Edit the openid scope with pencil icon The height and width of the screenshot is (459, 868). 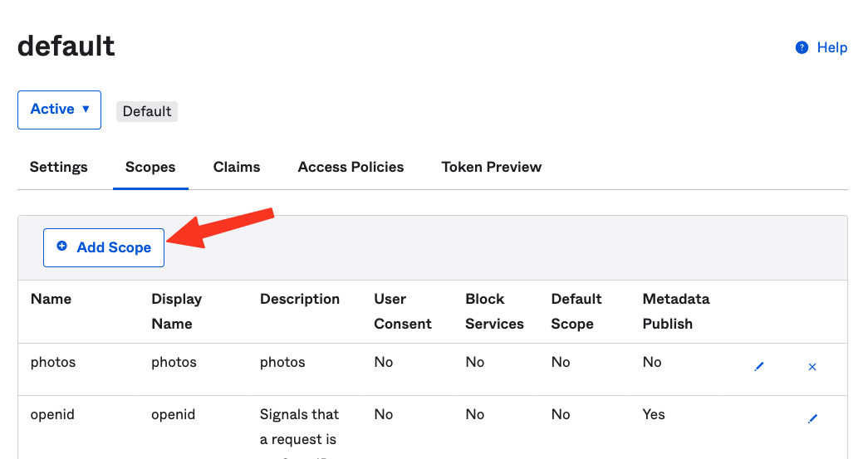coord(812,418)
